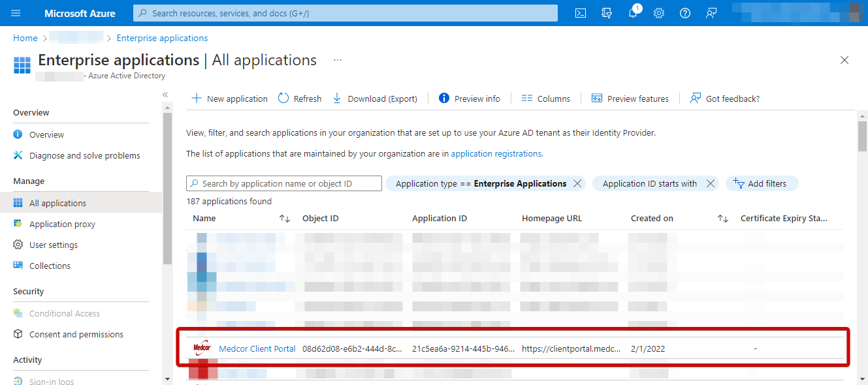Launch Cloud Shell from the top bar

pos(581,13)
